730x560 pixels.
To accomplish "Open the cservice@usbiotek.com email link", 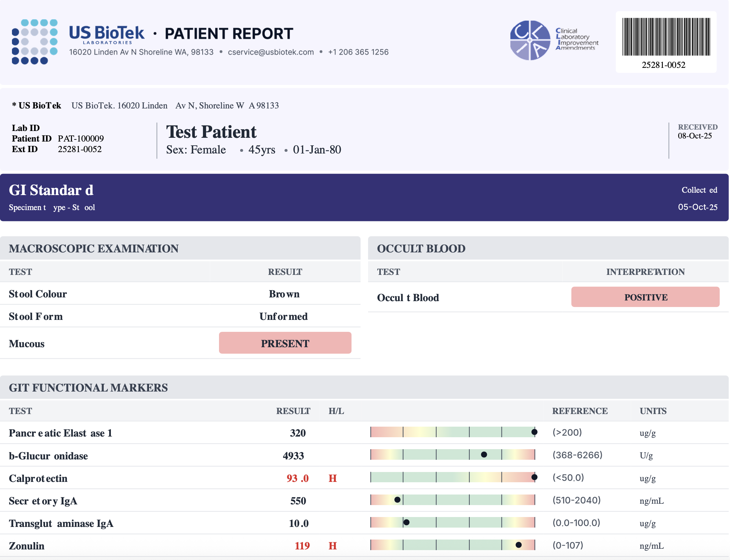I will (x=271, y=52).
